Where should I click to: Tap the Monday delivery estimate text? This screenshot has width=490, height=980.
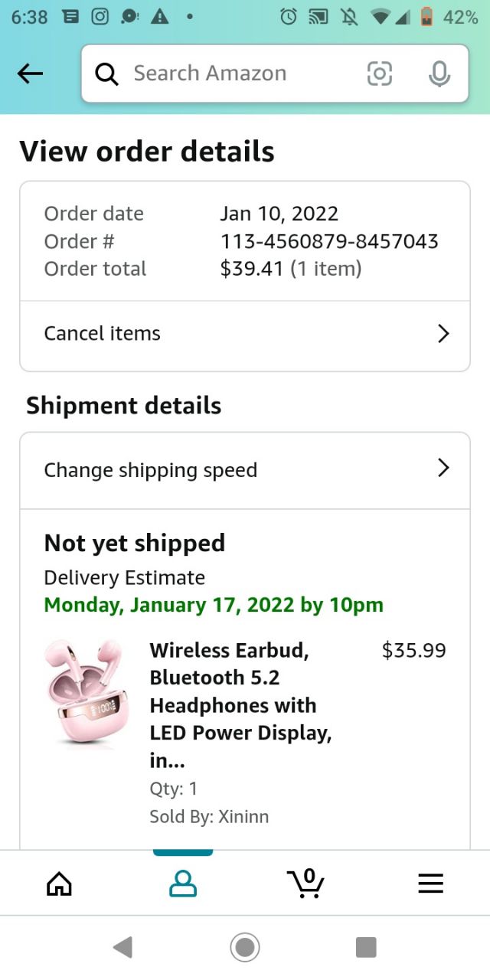click(214, 605)
